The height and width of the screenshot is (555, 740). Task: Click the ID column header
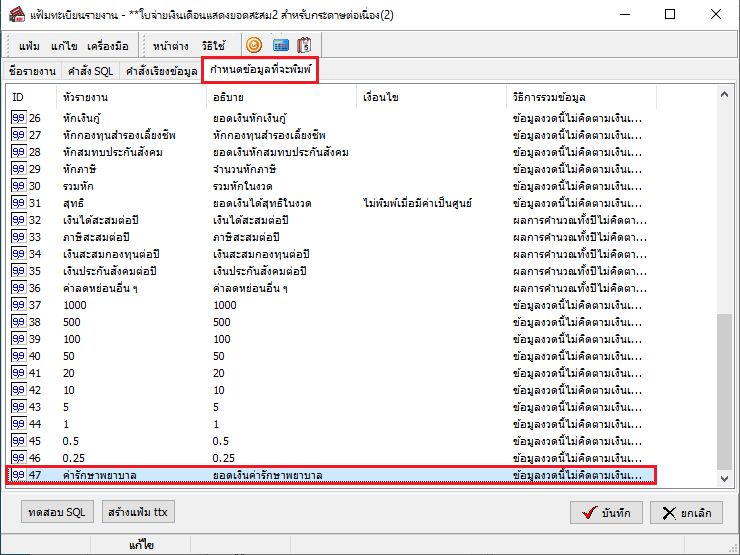[32, 97]
